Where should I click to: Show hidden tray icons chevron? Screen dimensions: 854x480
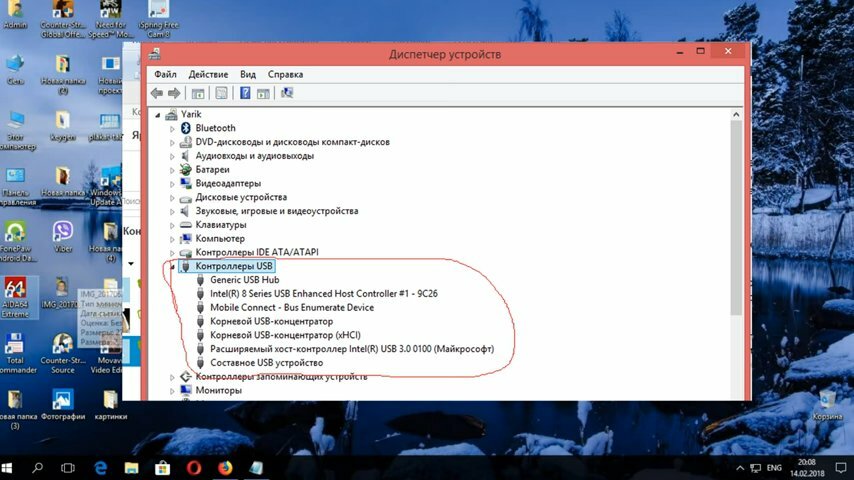tap(740, 468)
